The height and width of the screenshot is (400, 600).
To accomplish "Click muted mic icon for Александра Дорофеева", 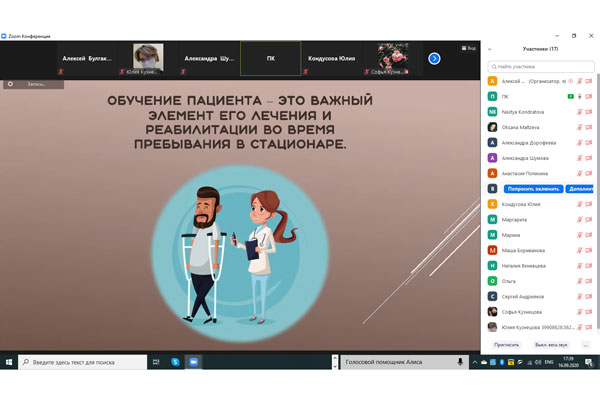I will [x=580, y=142].
